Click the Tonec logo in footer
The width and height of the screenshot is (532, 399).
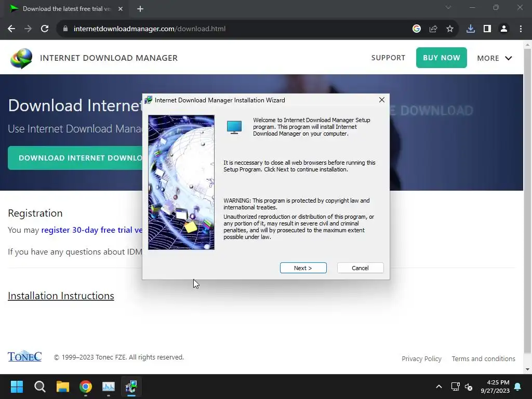click(24, 356)
